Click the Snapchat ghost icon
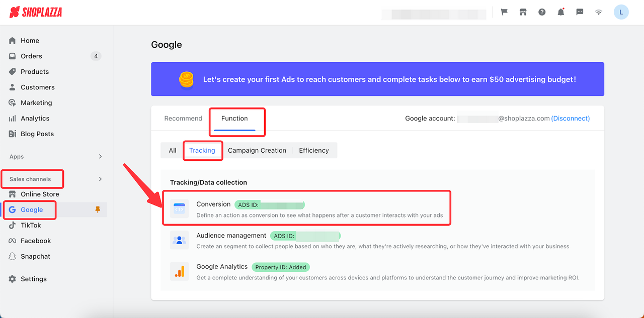644x318 pixels. click(x=13, y=257)
